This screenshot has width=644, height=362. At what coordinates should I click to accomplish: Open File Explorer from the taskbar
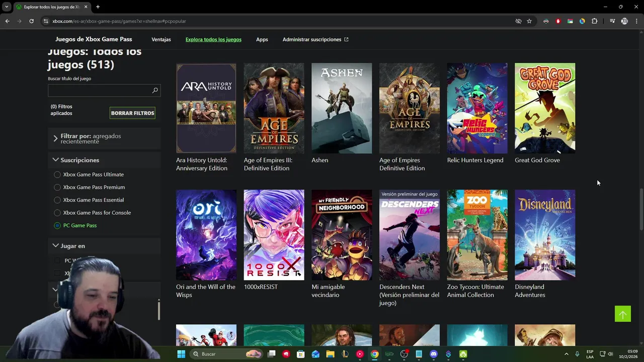pyautogui.click(x=330, y=354)
